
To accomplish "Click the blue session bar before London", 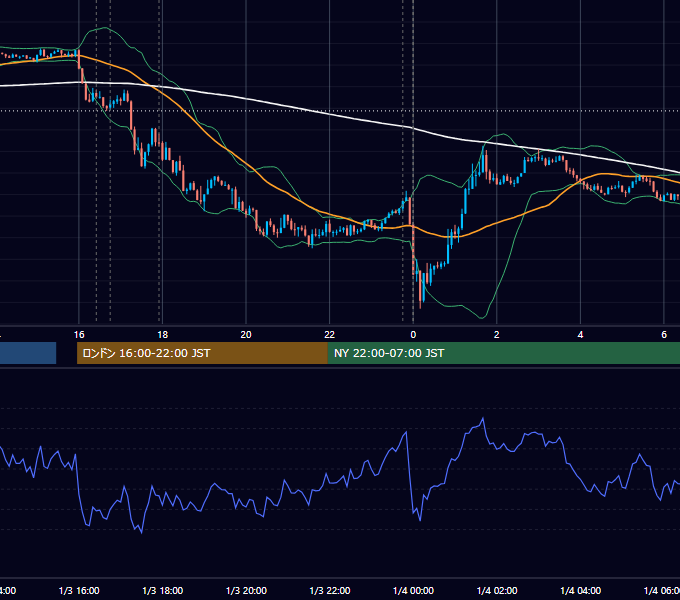I will click(28, 353).
